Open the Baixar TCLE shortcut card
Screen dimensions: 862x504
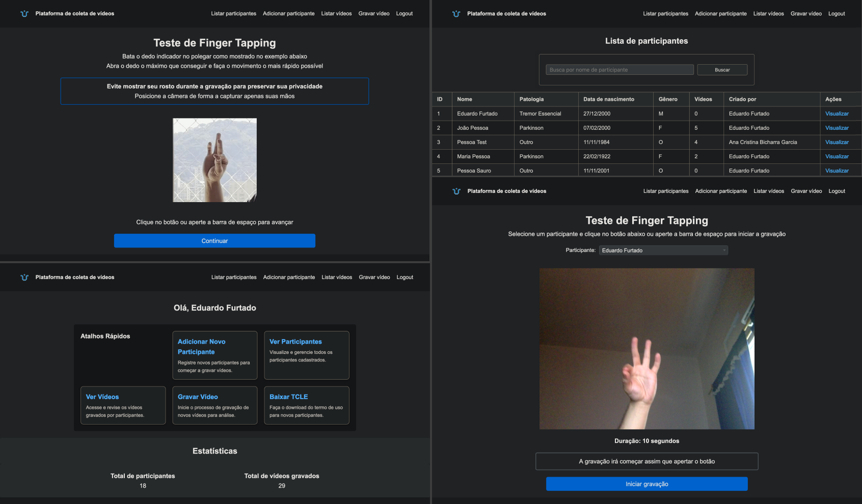pyautogui.click(x=307, y=405)
